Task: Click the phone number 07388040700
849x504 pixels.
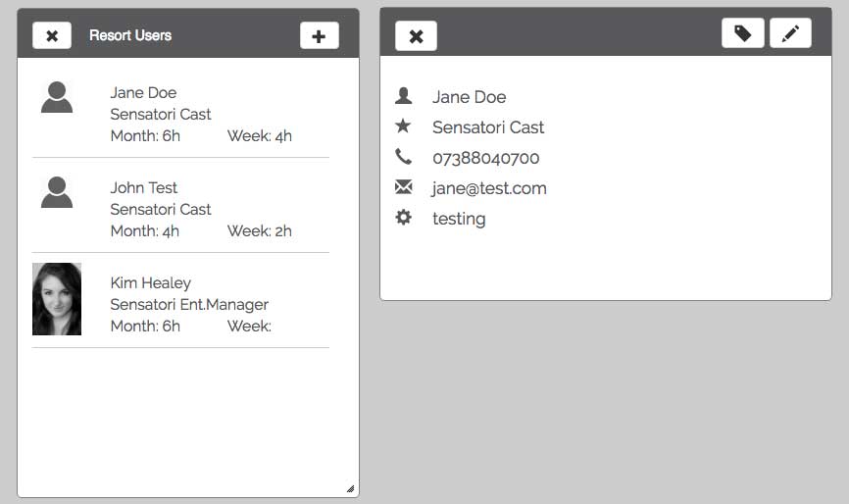Action: click(485, 158)
